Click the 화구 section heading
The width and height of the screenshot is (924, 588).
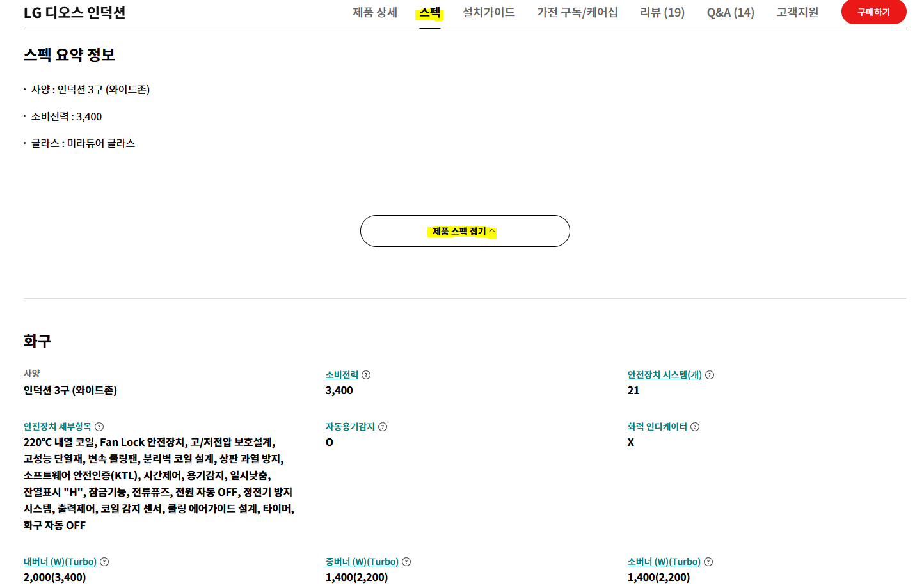[x=38, y=341]
